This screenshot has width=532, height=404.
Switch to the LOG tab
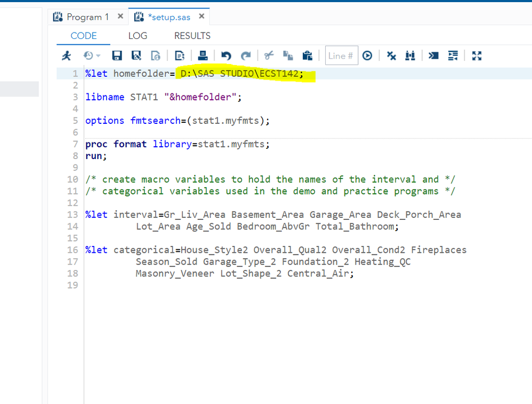(138, 36)
